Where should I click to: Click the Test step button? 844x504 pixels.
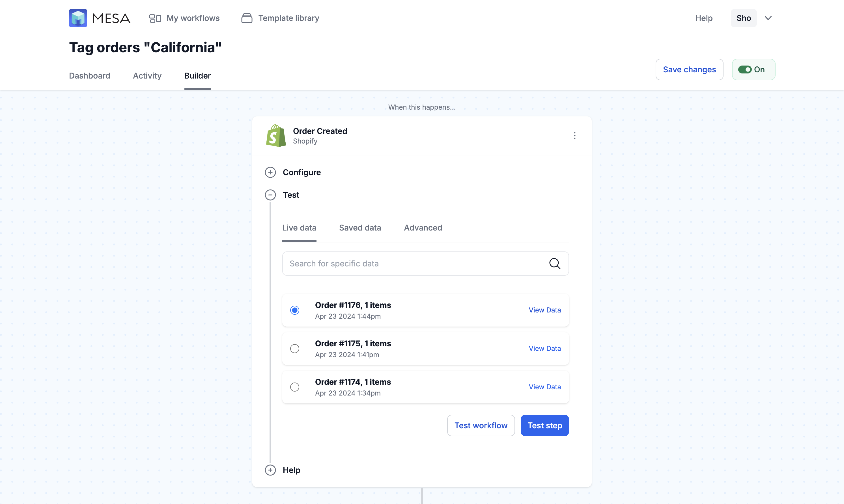[544, 425]
